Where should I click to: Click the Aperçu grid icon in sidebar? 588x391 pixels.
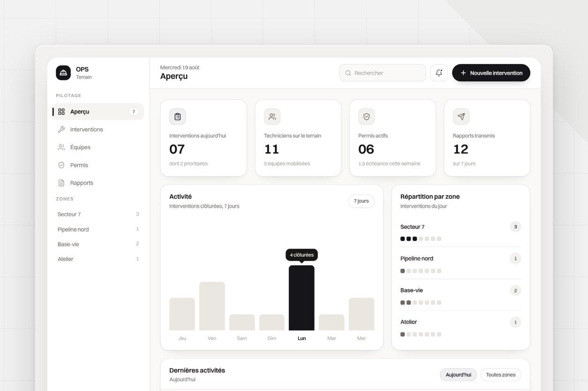point(61,112)
